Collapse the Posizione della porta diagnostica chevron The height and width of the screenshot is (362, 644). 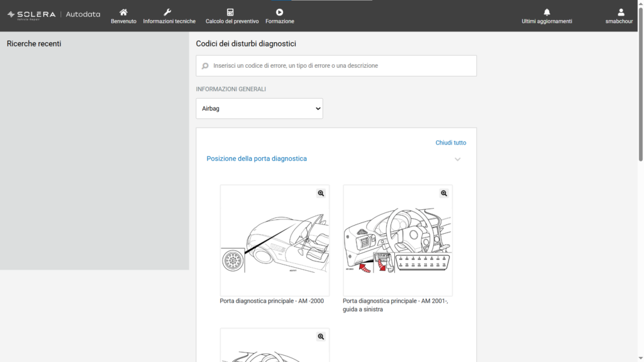coord(458,159)
